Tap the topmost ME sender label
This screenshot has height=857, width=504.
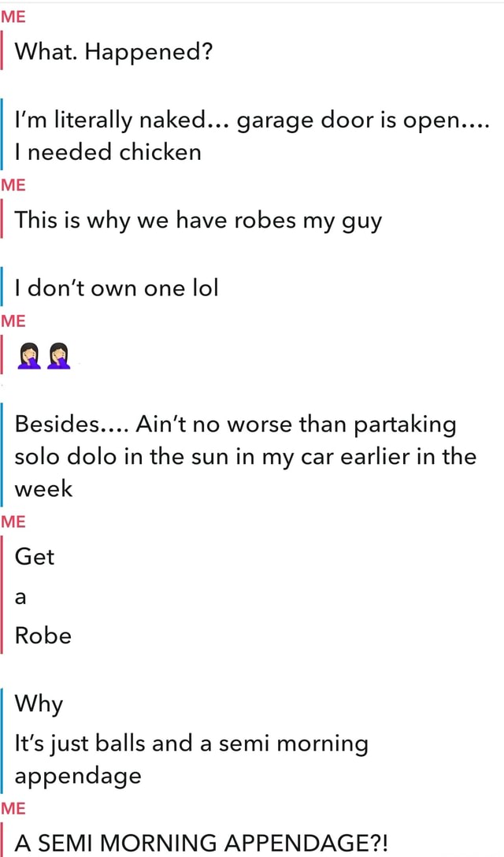click(x=13, y=17)
